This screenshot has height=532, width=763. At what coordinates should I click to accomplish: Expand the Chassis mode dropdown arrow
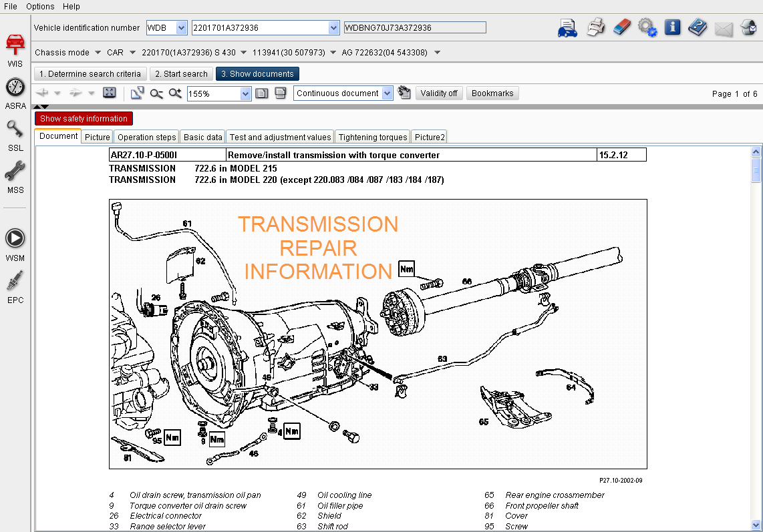coord(98,52)
